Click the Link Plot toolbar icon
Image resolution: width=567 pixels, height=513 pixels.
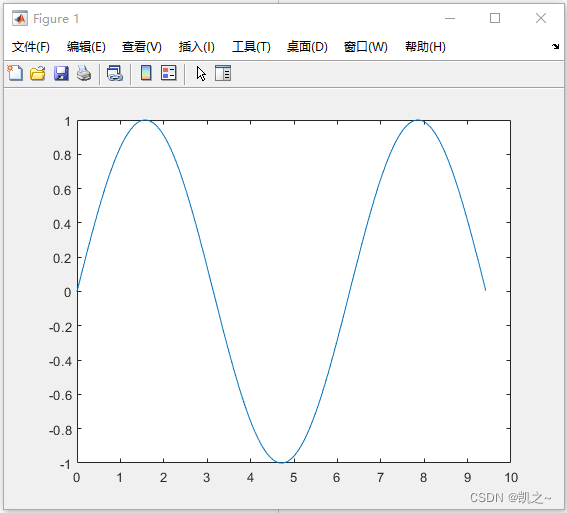point(115,73)
